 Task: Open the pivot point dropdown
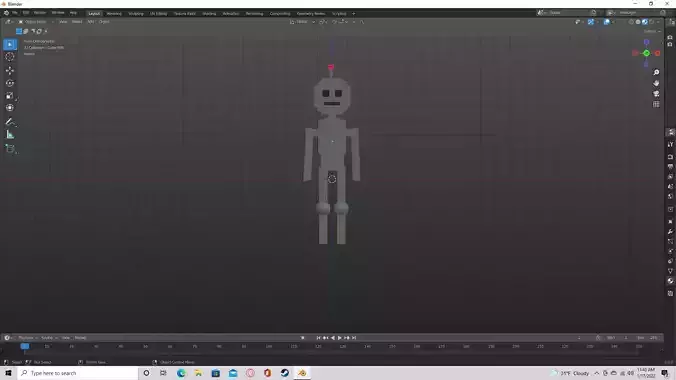pyautogui.click(x=323, y=22)
